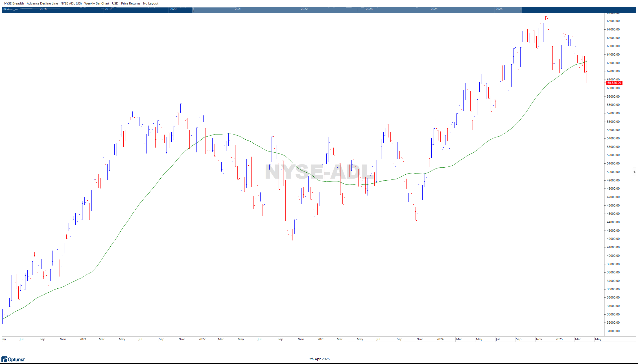Select 2018 in the overview timeline
This screenshot has height=364, width=638.
43,9
